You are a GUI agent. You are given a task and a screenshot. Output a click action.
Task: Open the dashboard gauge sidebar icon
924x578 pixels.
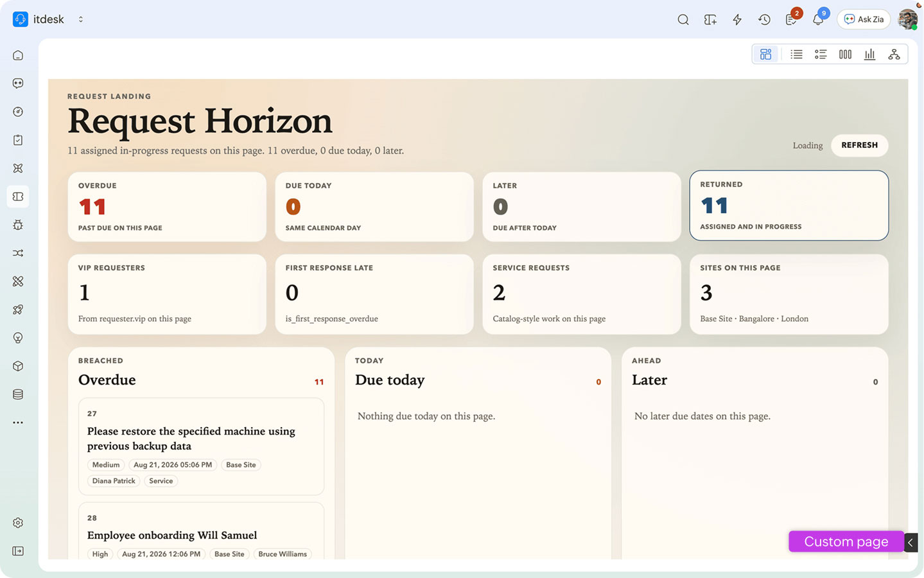(x=18, y=112)
